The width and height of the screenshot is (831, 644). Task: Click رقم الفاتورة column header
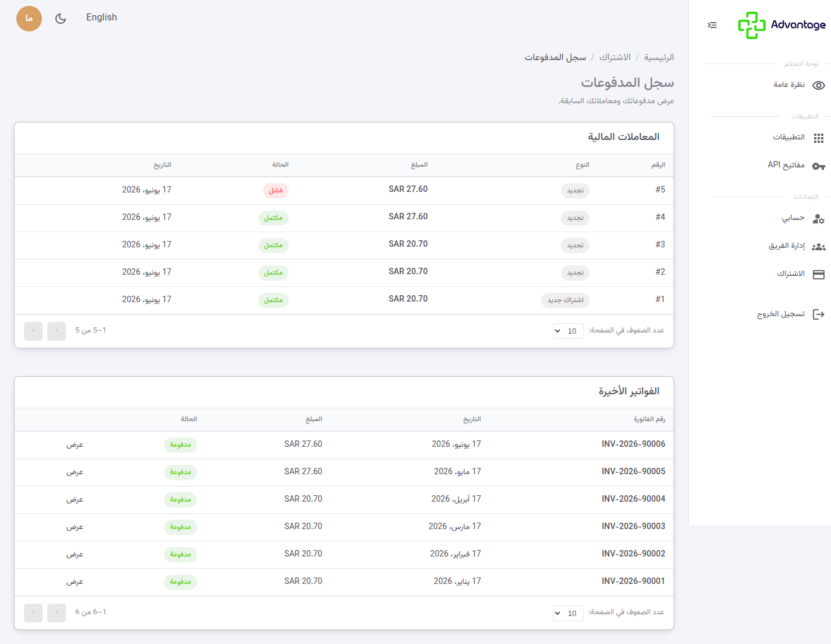(x=650, y=419)
